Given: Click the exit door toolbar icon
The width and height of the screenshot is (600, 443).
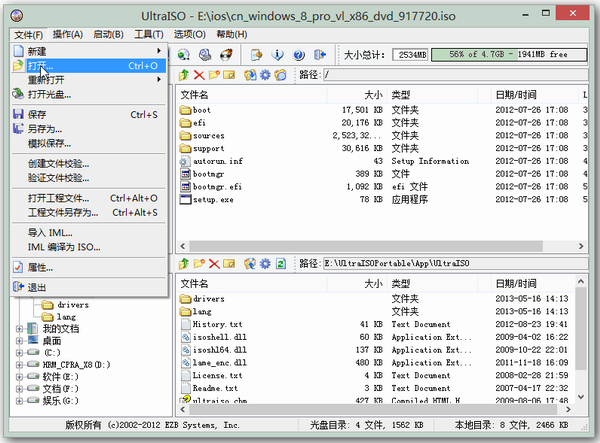Looking at the screenshot, I should click(320, 55).
